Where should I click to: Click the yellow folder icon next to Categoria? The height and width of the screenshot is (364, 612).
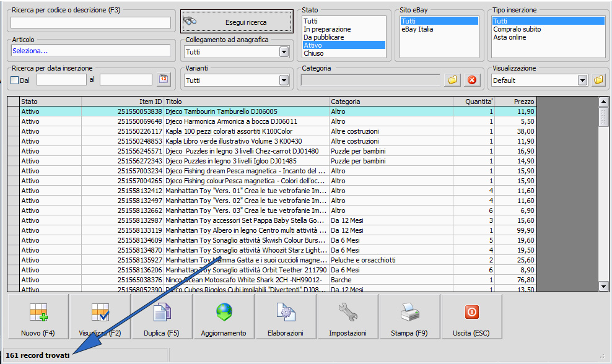pos(452,80)
